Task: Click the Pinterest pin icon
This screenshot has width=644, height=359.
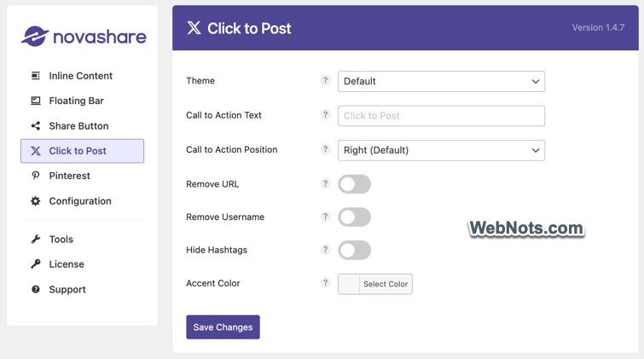Action: (x=36, y=176)
